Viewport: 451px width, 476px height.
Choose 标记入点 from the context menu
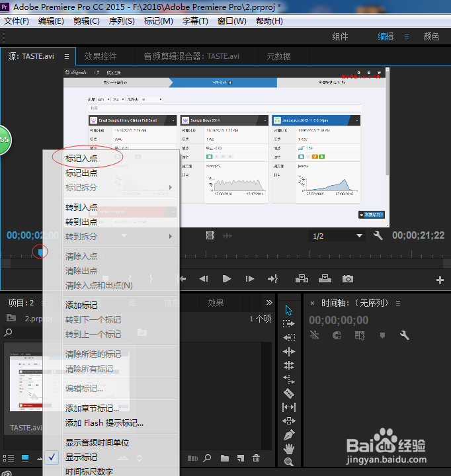point(81,158)
